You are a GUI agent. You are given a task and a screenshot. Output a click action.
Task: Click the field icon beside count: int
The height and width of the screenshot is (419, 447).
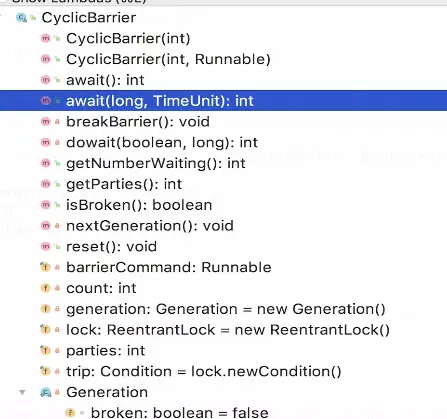click(45, 288)
